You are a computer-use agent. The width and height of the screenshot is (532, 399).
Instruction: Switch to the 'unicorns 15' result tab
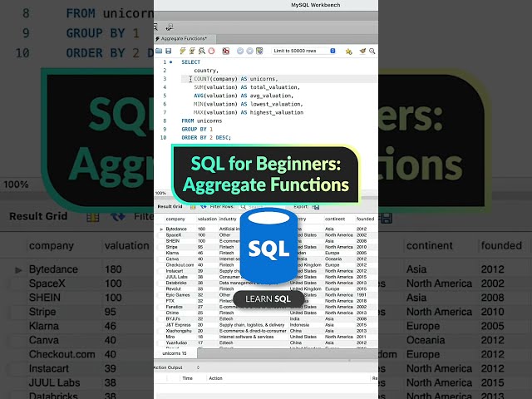pyautogui.click(x=175, y=353)
